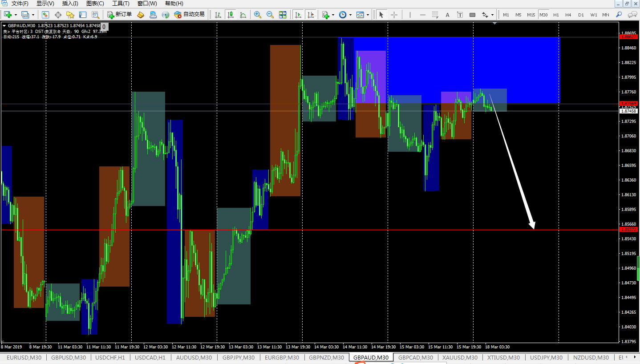
Task: Switch to USDCAD,H1 chart tab
Action: 150,357
